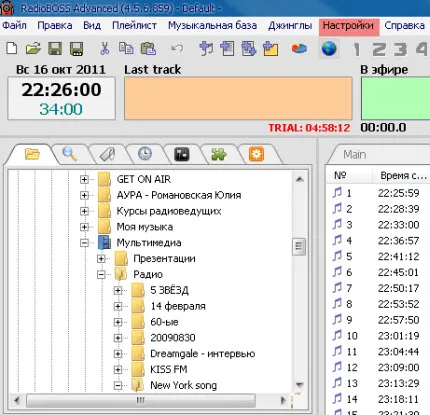The height and width of the screenshot is (415, 430).
Task: Click the new playlist blank page icon
Action: tap(12, 49)
